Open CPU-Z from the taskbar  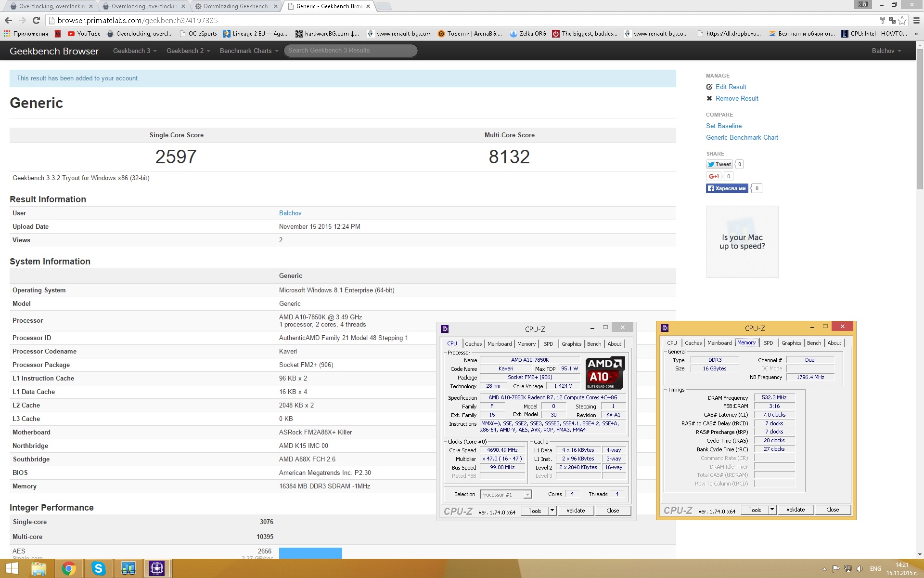(x=157, y=568)
